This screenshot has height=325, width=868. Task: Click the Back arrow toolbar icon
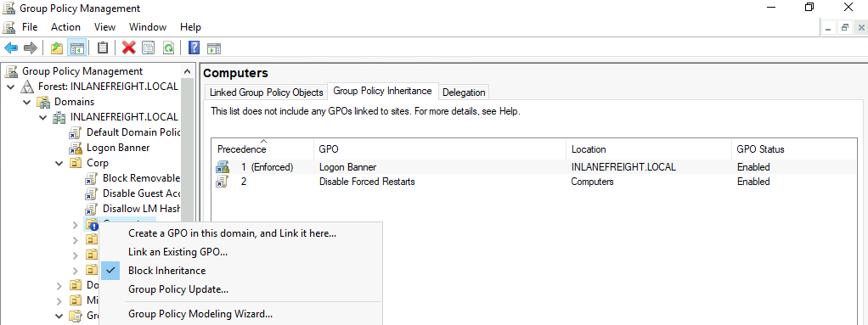coord(11,48)
